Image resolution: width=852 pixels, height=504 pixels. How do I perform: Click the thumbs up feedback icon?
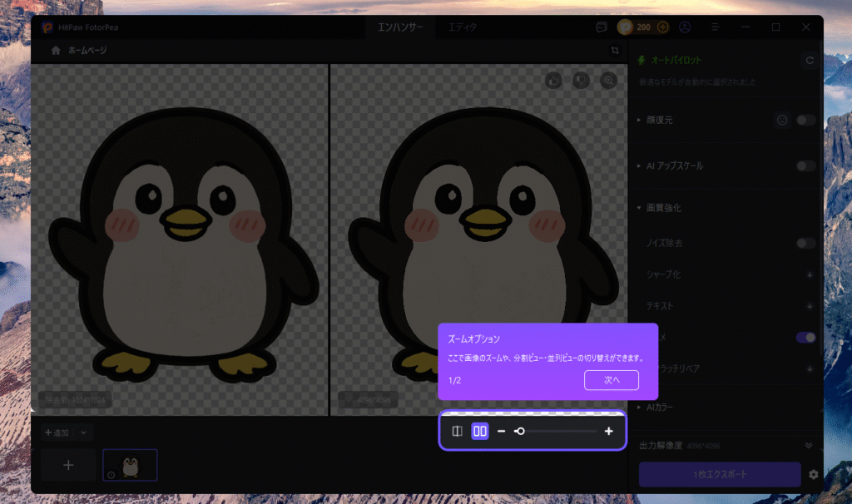point(553,80)
